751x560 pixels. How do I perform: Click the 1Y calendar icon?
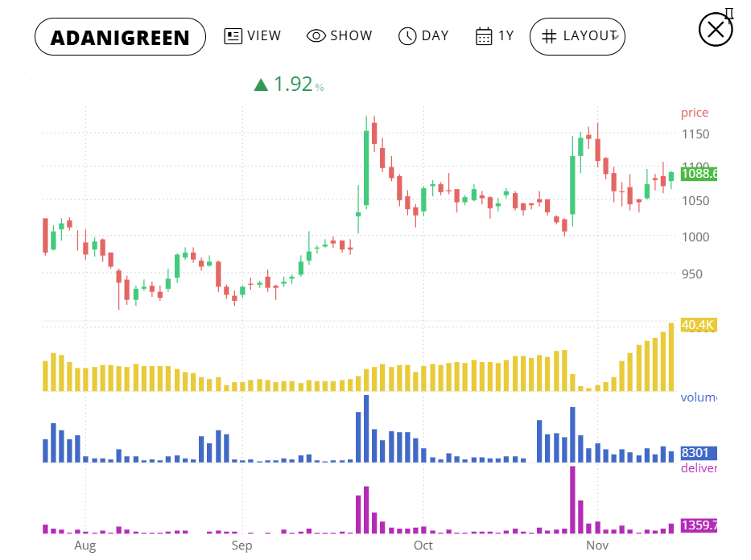(x=484, y=35)
